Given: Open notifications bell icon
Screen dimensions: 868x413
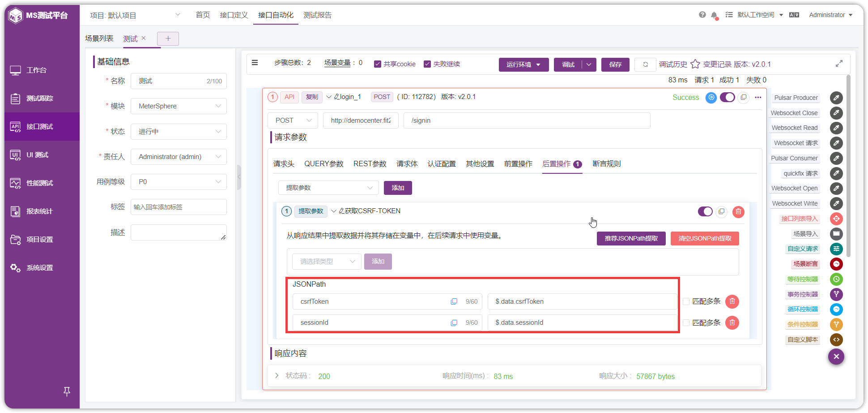Looking at the screenshot, I should 715,15.
